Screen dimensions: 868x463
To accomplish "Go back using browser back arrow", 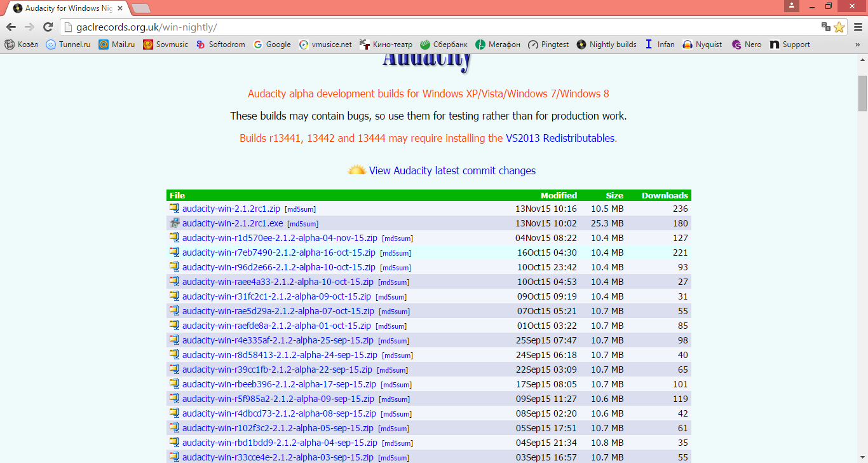I will tap(11, 27).
